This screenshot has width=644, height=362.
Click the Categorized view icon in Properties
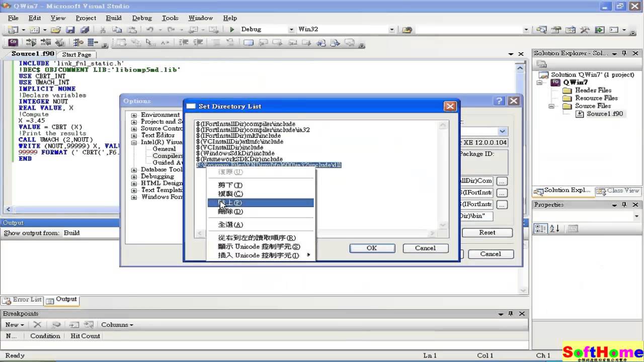click(541, 229)
